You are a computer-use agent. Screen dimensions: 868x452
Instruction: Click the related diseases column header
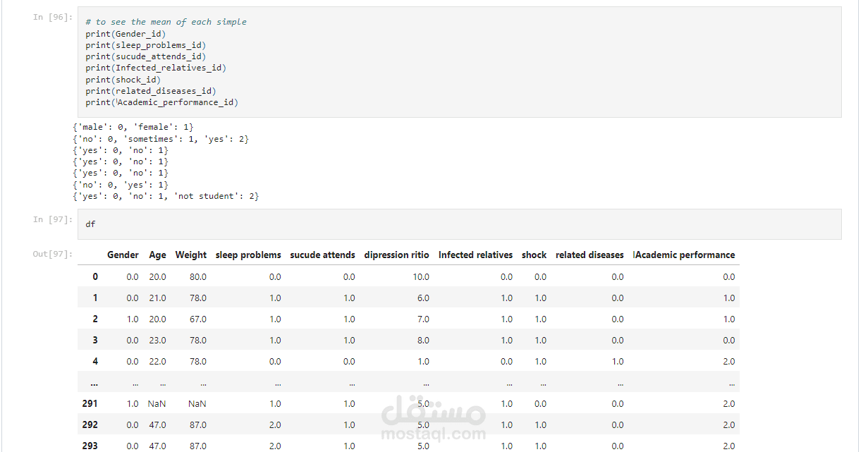pyautogui.click(x=589, y=255)
